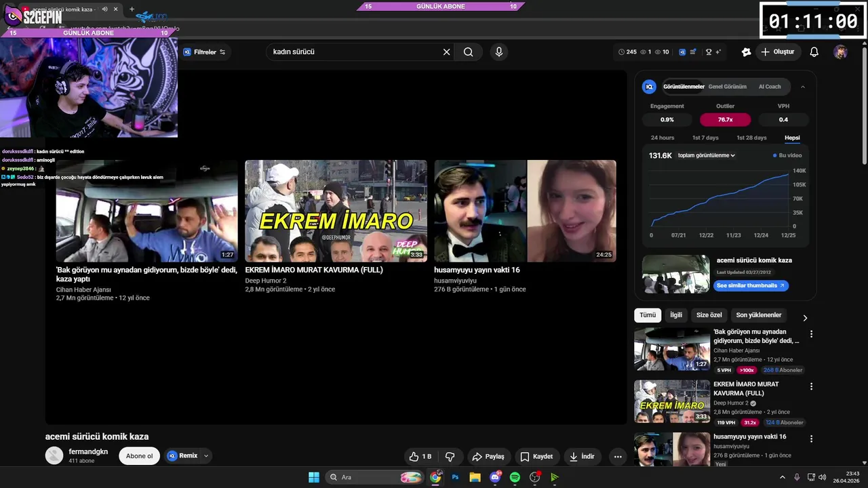
Task: Click the İndir download button
Action: [x=582, y=456]
